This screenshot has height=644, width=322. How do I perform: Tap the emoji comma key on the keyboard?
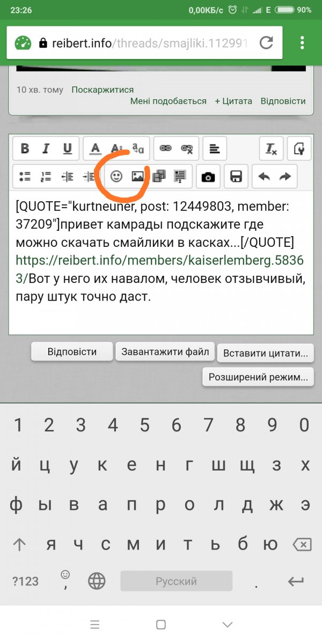point(65,581)
